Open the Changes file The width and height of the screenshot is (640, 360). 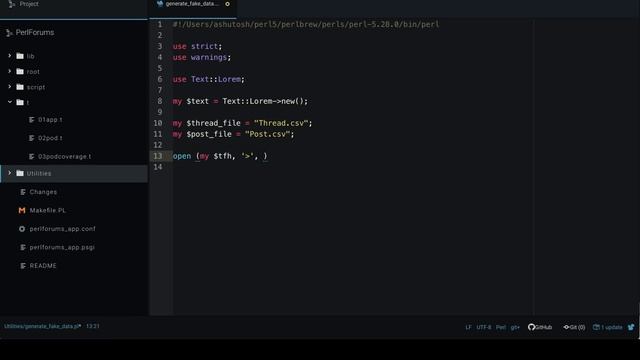click(x=43, y=192)
